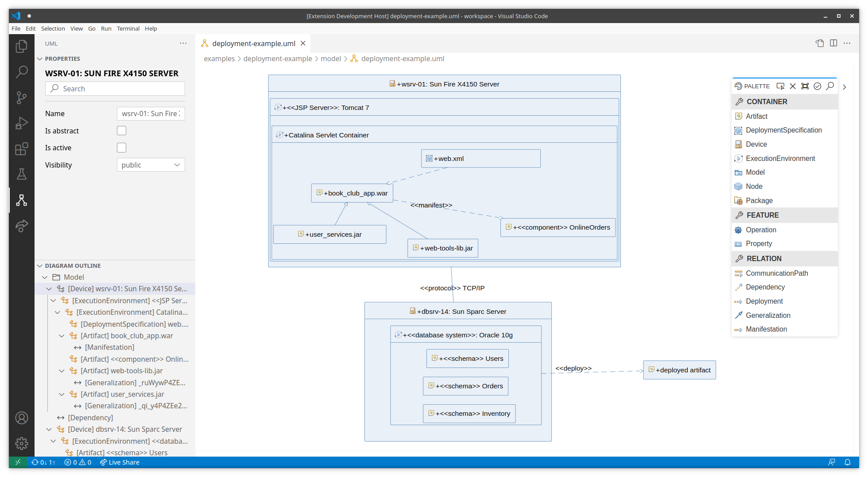Open the Manage gear icon

[21, 443]
